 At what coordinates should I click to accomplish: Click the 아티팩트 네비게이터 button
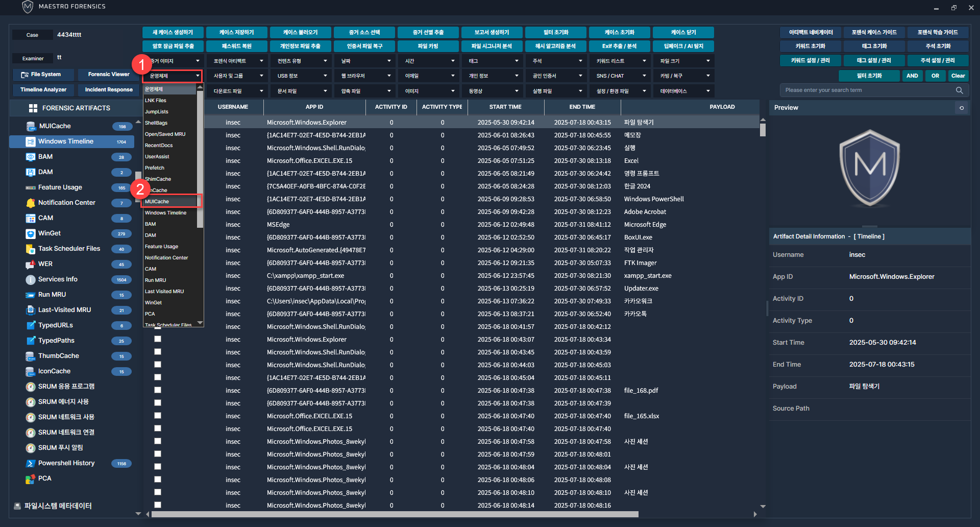pyautogui.click(x=811, y=32)
